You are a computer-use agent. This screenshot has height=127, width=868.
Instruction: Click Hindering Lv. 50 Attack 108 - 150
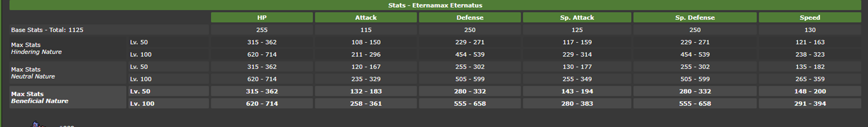click(366, 42)
